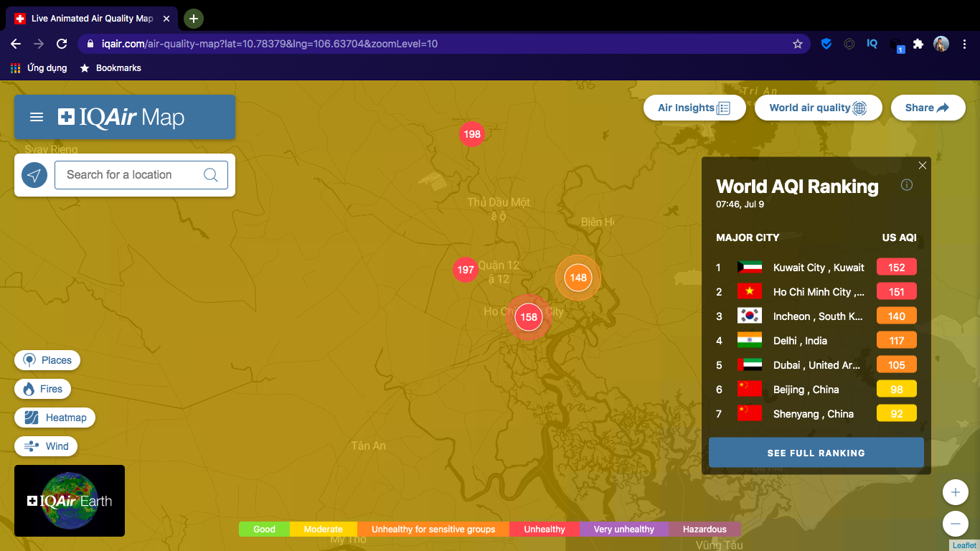Bookmark this page with star icon

click(x=797, y=44)
